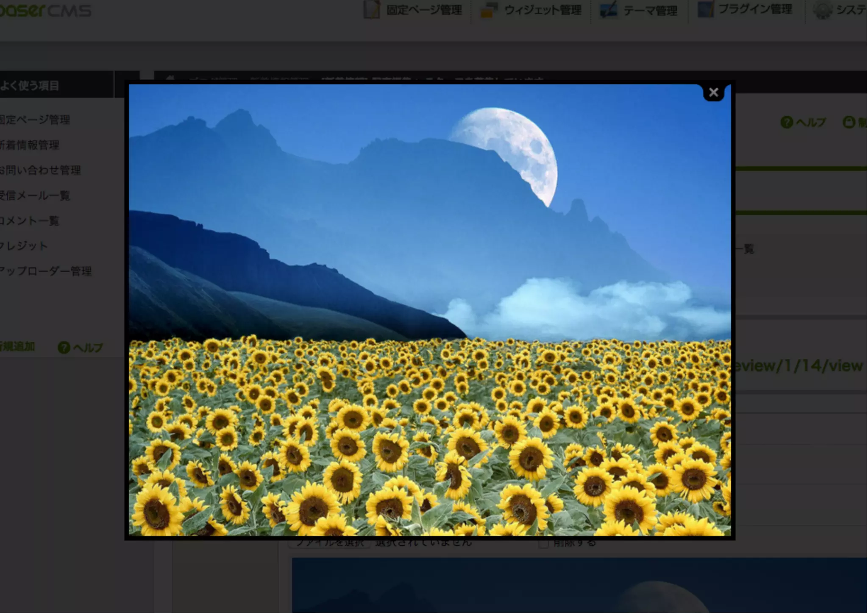The image size is (868, 614).
Task: Click the preview view URL text
Action: point(798,365)
